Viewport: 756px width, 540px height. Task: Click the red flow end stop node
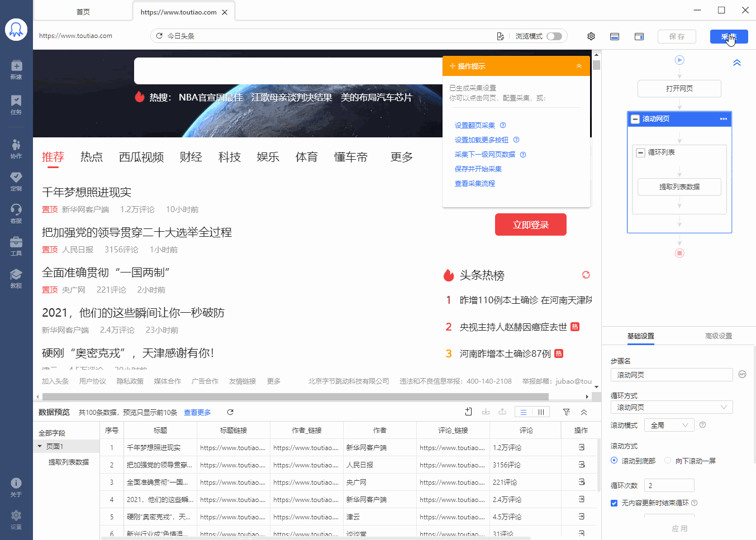(679, 253)
